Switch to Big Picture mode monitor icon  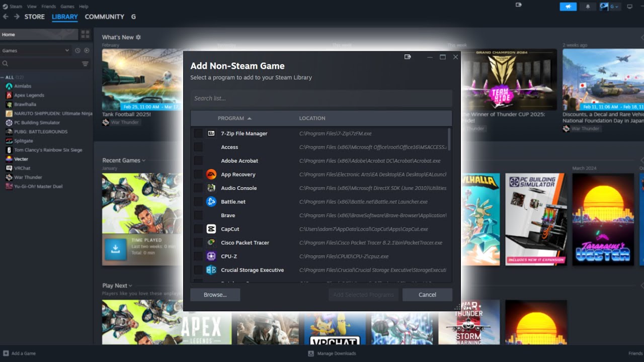coord(629,7)
